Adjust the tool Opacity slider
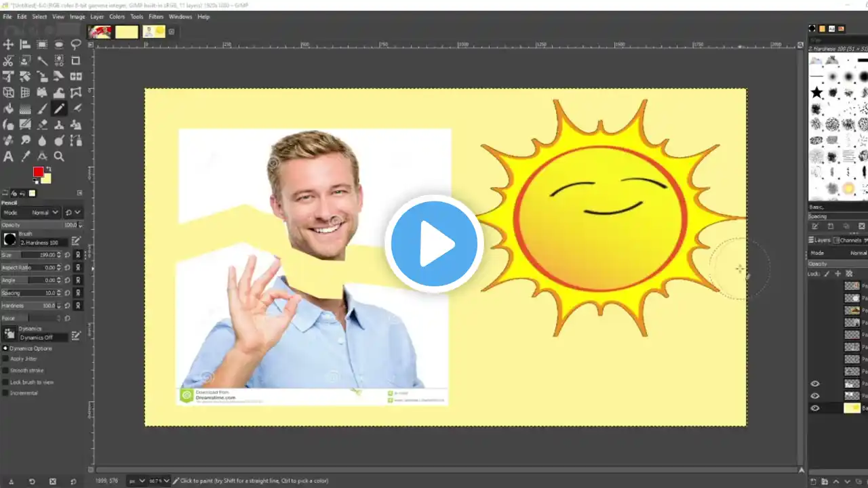This screenshot has width=868, height=488. coord(40,224)
